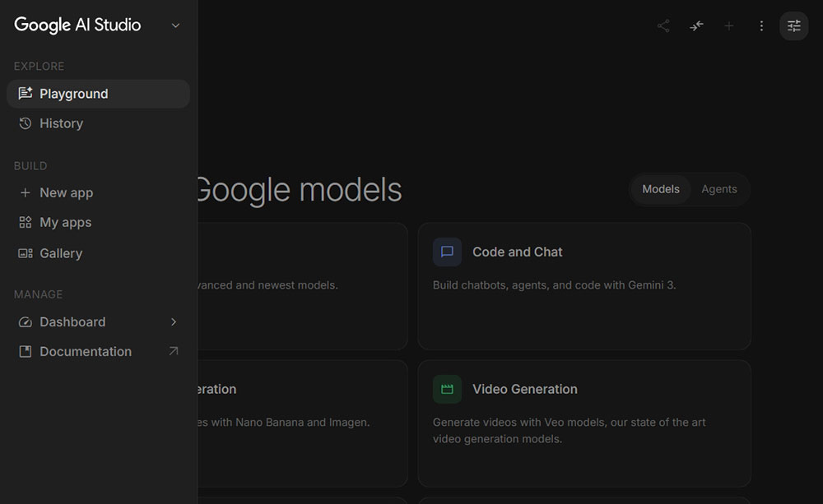Click the "Google models" heading

300,189
